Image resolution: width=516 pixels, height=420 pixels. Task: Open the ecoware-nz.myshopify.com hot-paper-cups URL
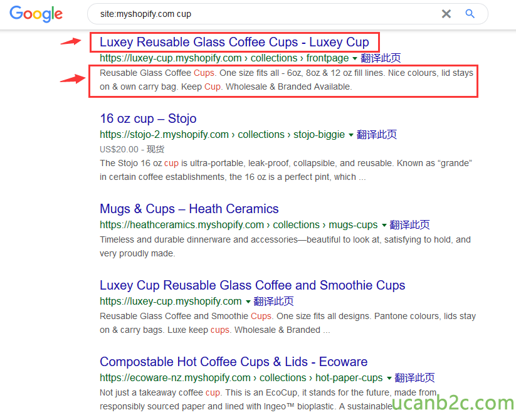pyautogui.click(x=241, y=378)
